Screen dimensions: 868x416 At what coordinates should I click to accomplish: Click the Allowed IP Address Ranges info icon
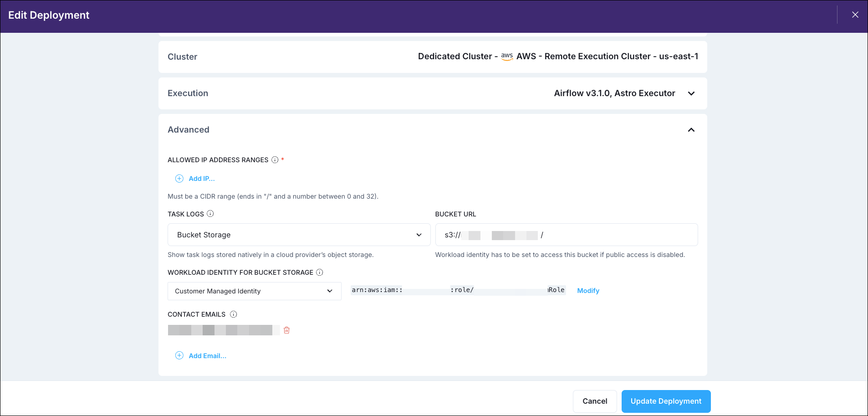click(x=275, y=159)
